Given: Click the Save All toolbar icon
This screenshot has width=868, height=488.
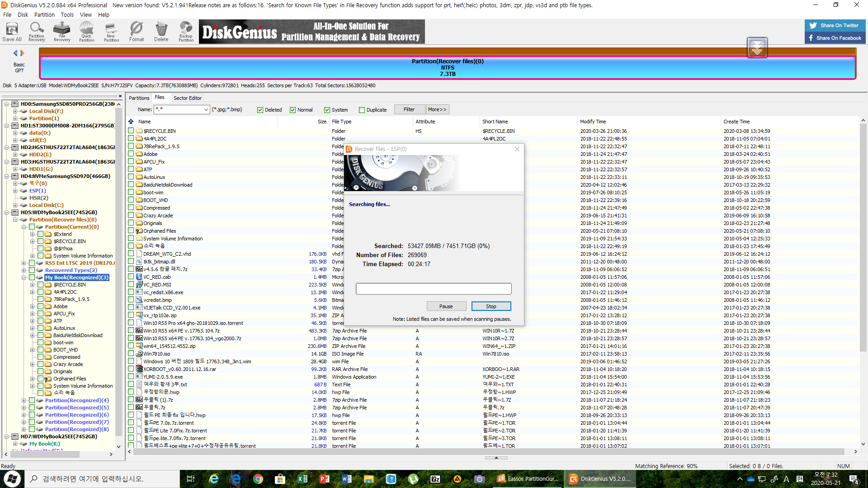Looking at the screenshot, I should coord(12,32).
